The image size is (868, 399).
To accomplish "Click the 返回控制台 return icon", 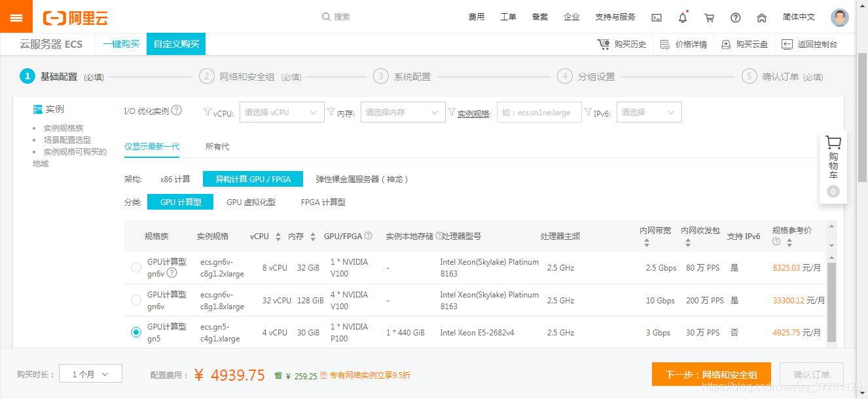I will (x=787, y=45).
